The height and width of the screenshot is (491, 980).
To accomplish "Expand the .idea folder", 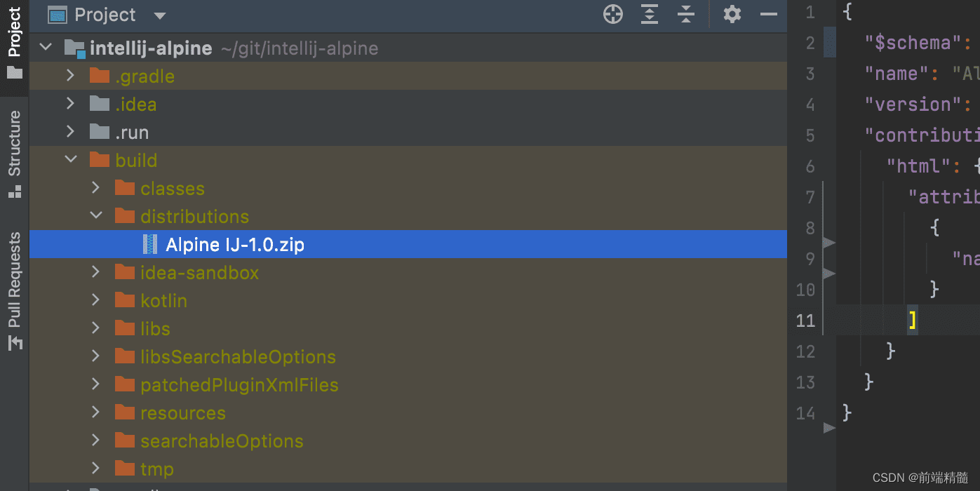I will tap(69, 104).
